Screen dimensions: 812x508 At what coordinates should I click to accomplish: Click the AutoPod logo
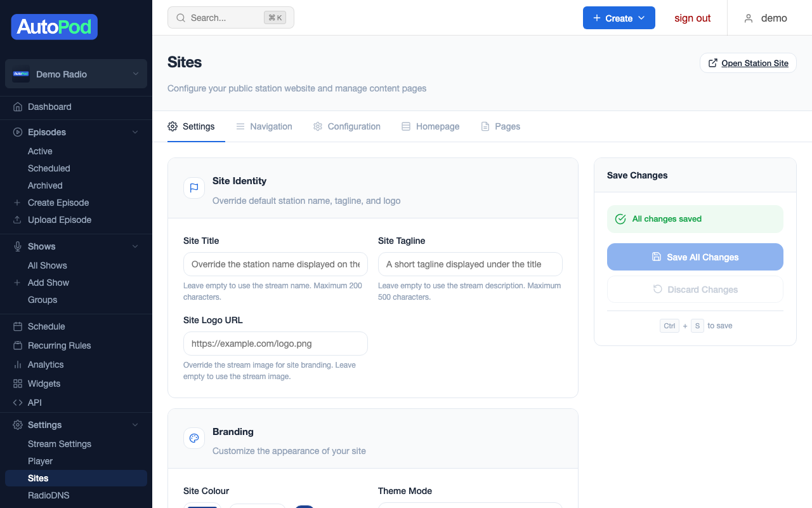[54, 27]
